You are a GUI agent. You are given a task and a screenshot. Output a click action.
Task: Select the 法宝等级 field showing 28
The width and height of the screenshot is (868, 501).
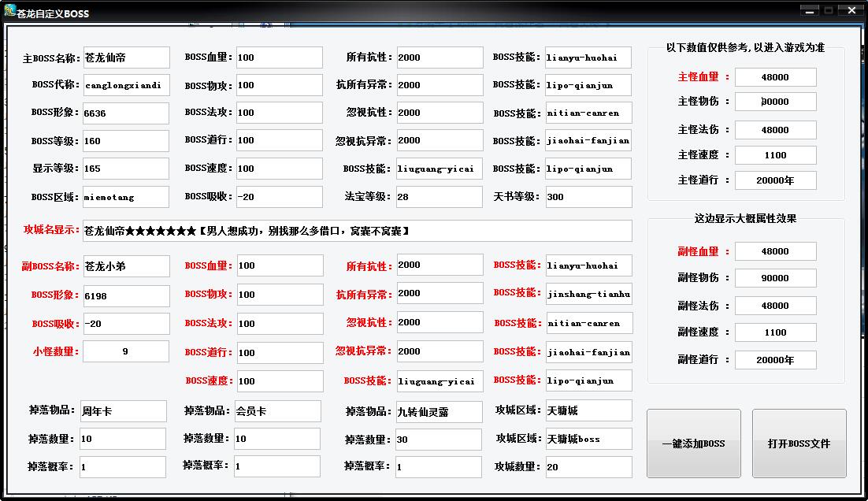[439, 197]
